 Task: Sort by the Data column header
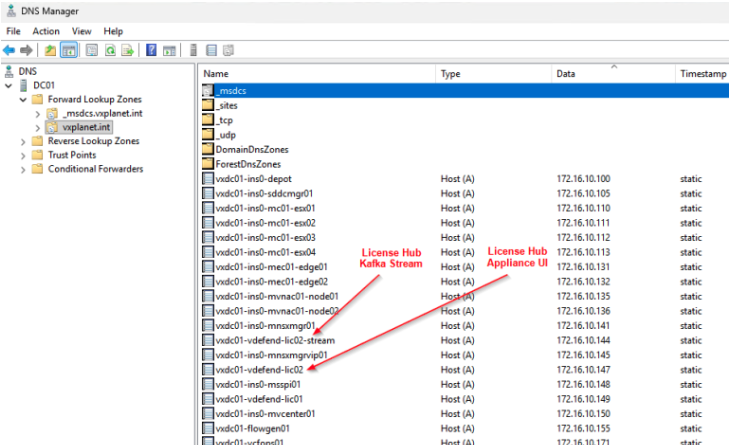pyautogui.click(x=613, y=74)
